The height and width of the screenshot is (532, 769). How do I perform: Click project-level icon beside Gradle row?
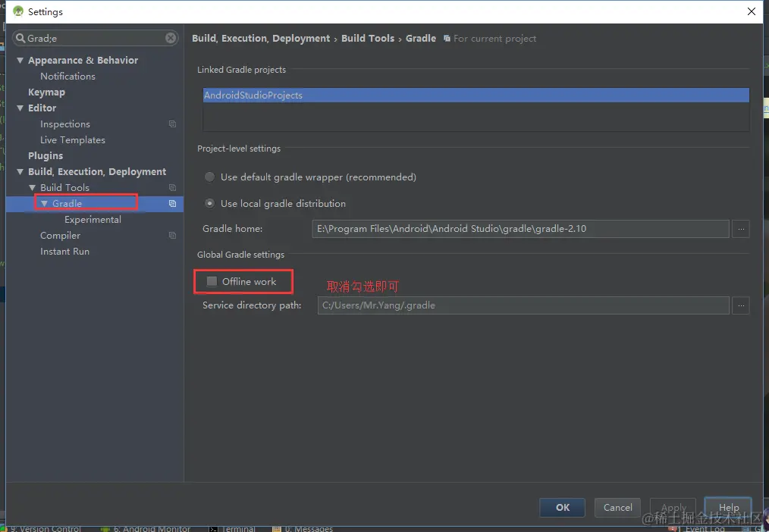tap(172, 203)
